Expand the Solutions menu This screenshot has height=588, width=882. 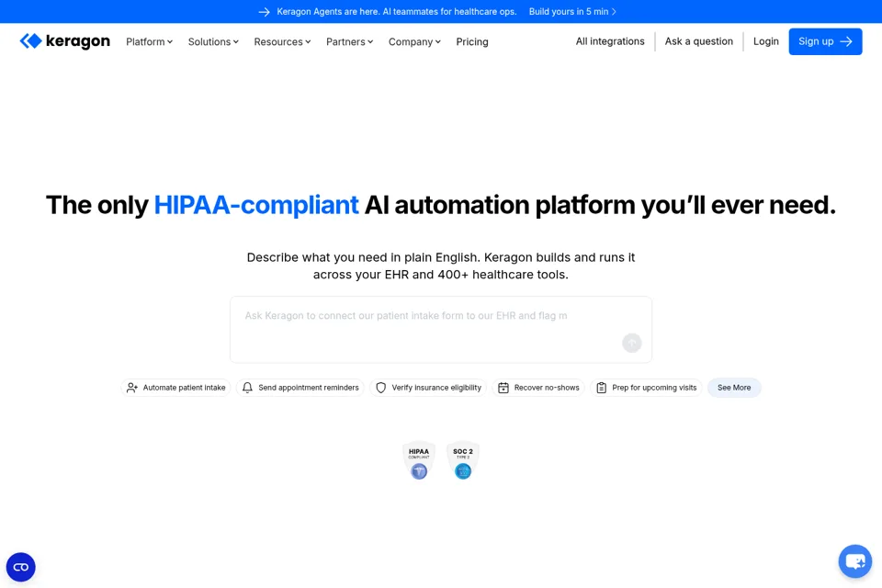click(x=213, y=41)
